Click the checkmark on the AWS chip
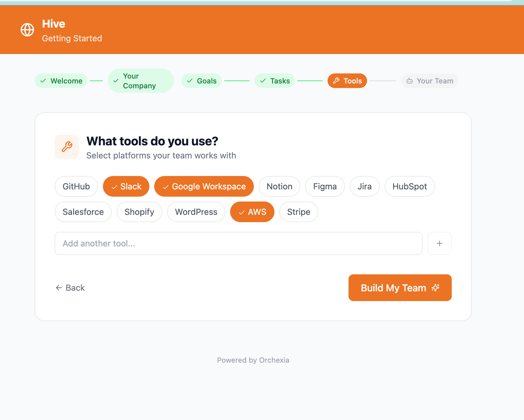Image resolution: width=524 pixels, height=420 pixels. tap(242, 212)
